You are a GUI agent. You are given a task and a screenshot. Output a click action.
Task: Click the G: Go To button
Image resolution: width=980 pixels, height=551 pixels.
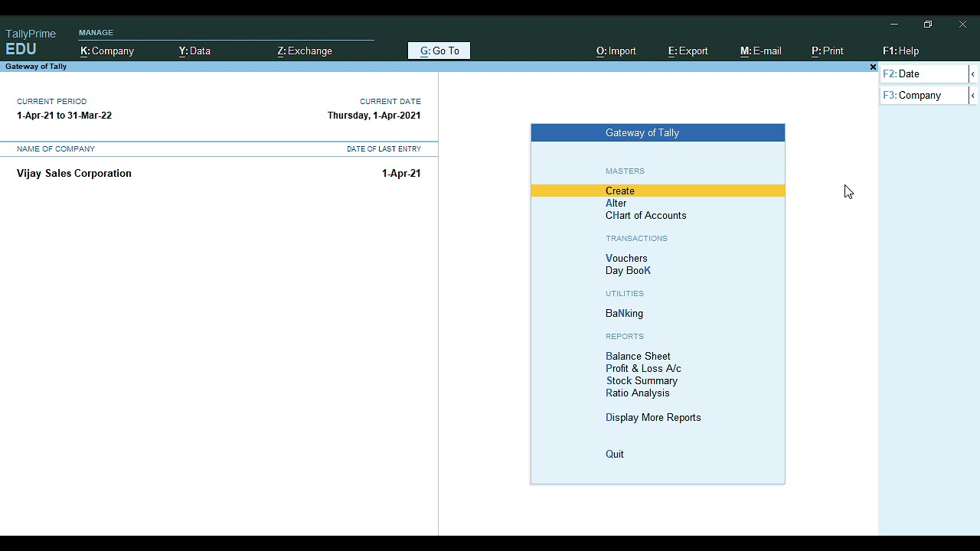439,51
